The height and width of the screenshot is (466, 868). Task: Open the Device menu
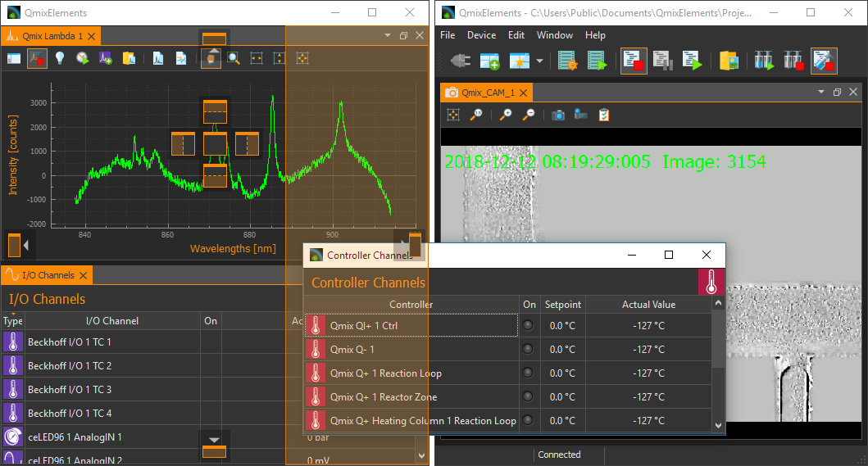coord(481,35)
